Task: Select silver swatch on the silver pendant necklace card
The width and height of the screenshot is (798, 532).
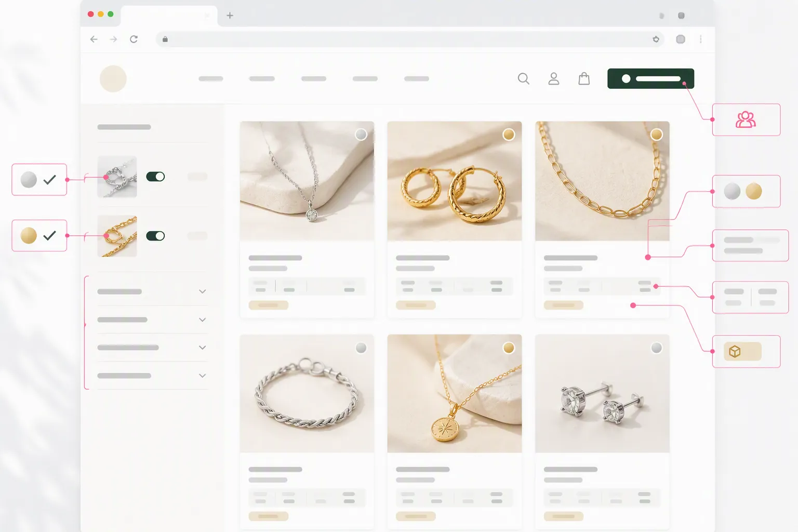Action: click(361, 135)
